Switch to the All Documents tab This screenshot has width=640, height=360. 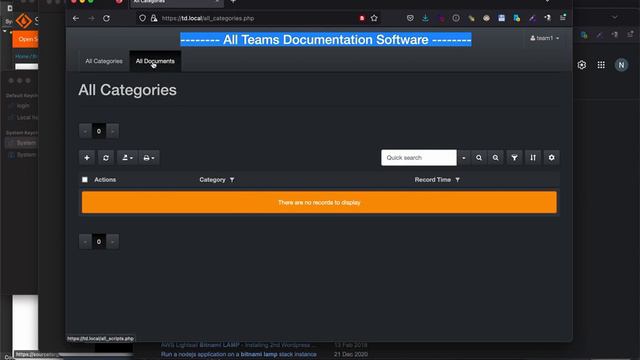click(x=155, y=61)
